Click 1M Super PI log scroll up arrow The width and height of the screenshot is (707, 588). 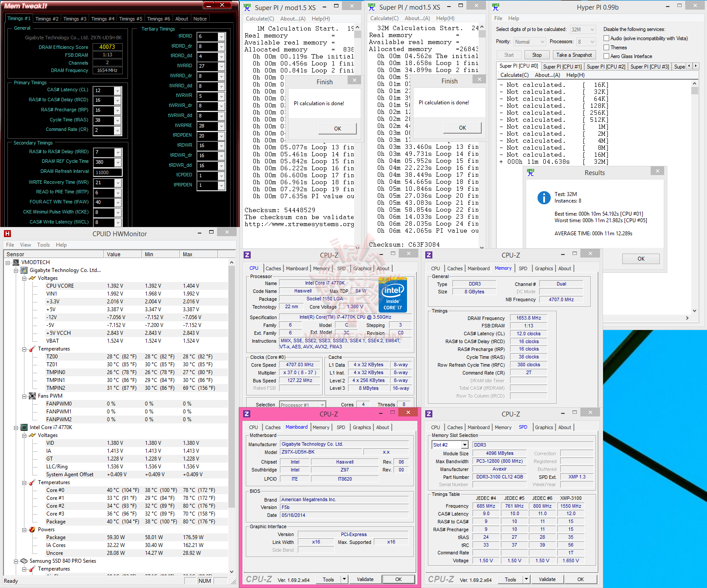click(357, 28)
